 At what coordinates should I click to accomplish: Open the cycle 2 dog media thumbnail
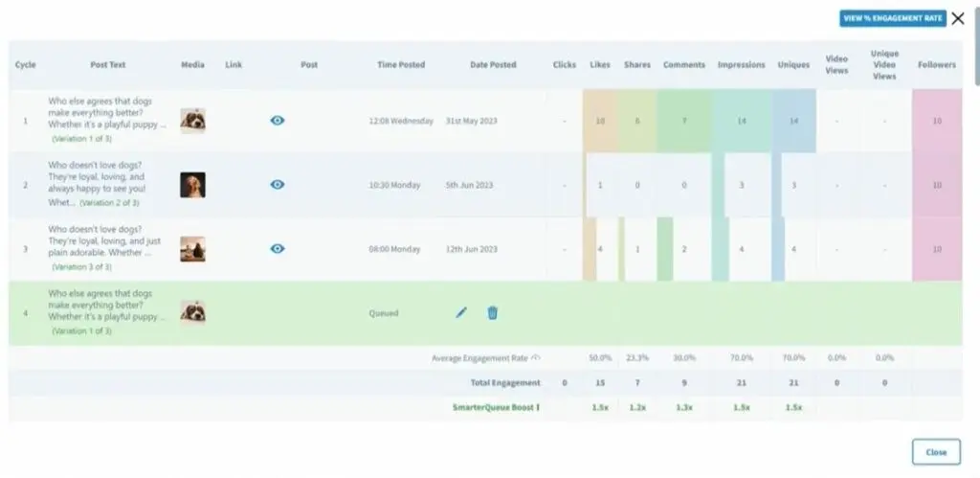click(x=192, y=184)
